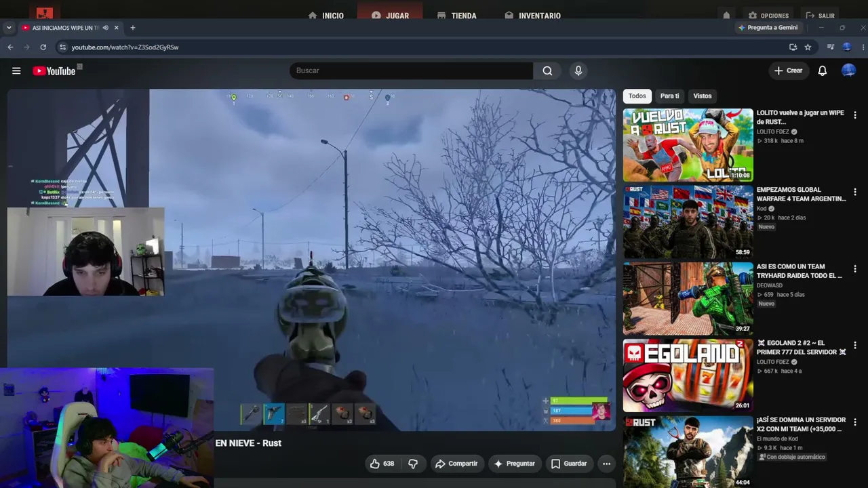Open options menu for ASÍ SE DOMINA video
The height and width of the screenshot is (488, 868).
tap(854, 422)
